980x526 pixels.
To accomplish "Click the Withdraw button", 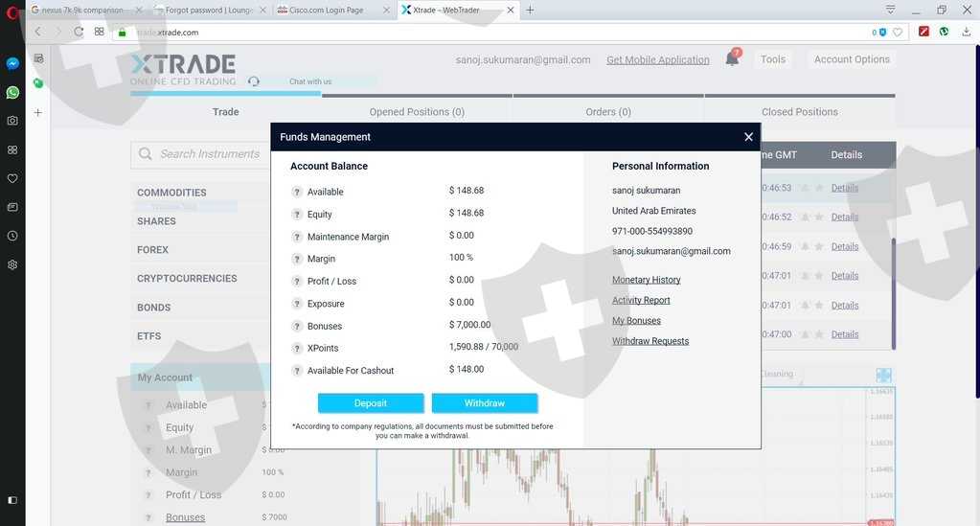I will (485, 403).
